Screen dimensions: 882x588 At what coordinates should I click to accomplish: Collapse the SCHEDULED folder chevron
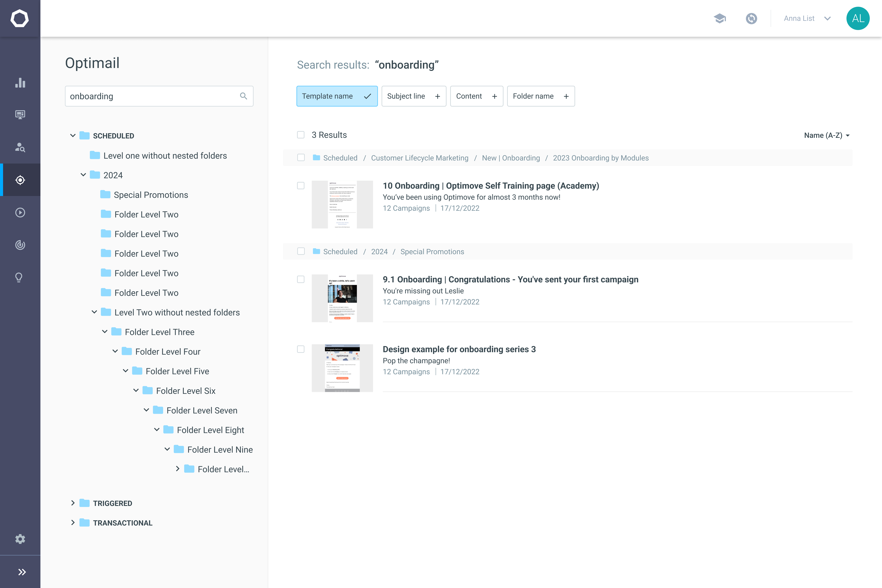pyautogui.click(x=73, y=135)
